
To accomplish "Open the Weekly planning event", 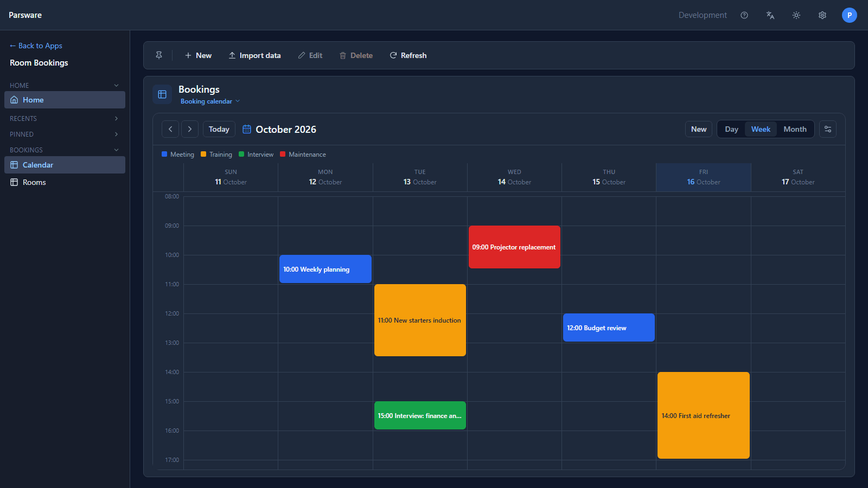I will (x=325, y=269).
